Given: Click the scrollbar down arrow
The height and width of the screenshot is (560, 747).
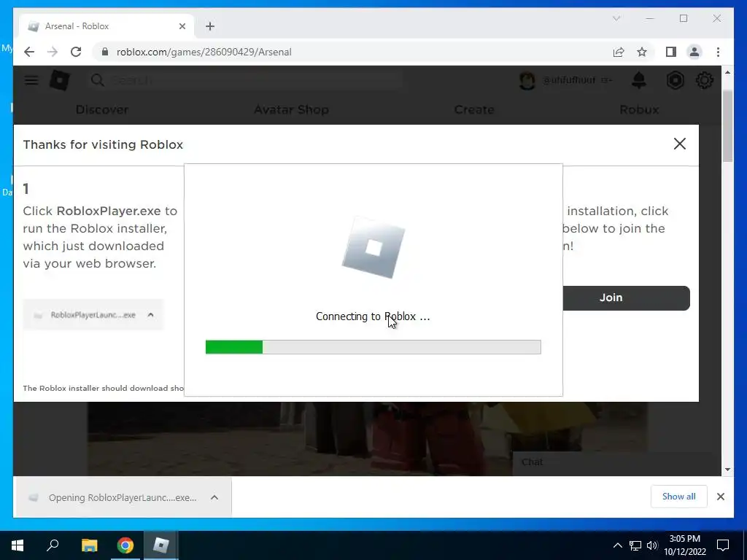Looking at the screenshot, I should click(727, 469).
